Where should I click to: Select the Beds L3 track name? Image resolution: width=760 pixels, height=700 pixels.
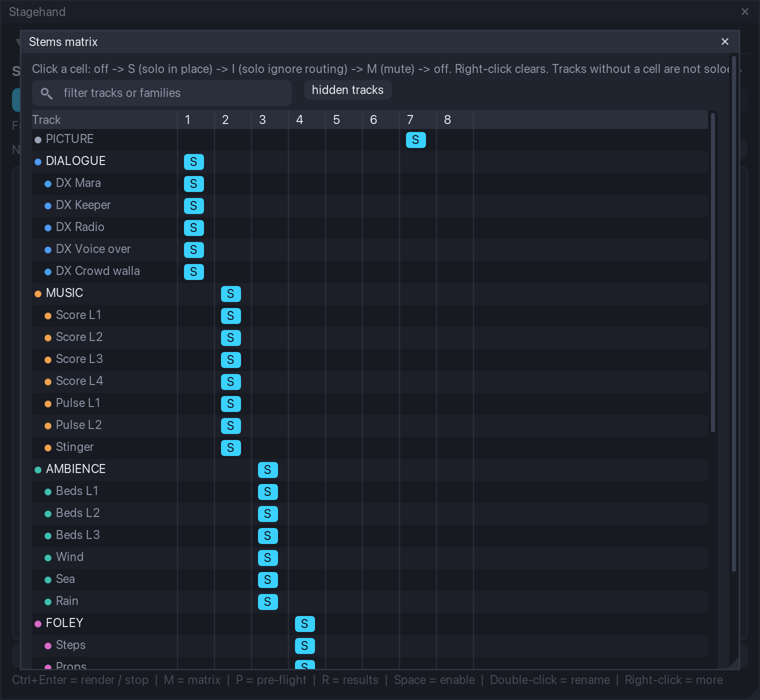tap(78, 535)
